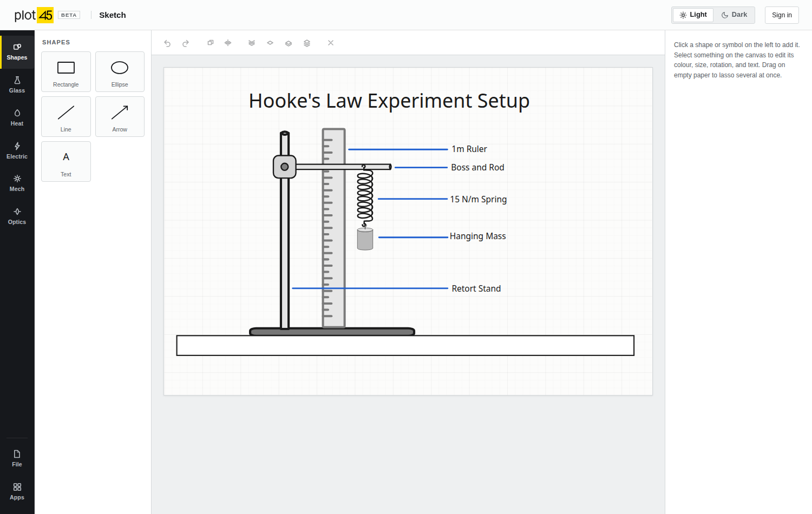Switch to Dark theme
812x514 pixels.
click(x=734, y=15)
